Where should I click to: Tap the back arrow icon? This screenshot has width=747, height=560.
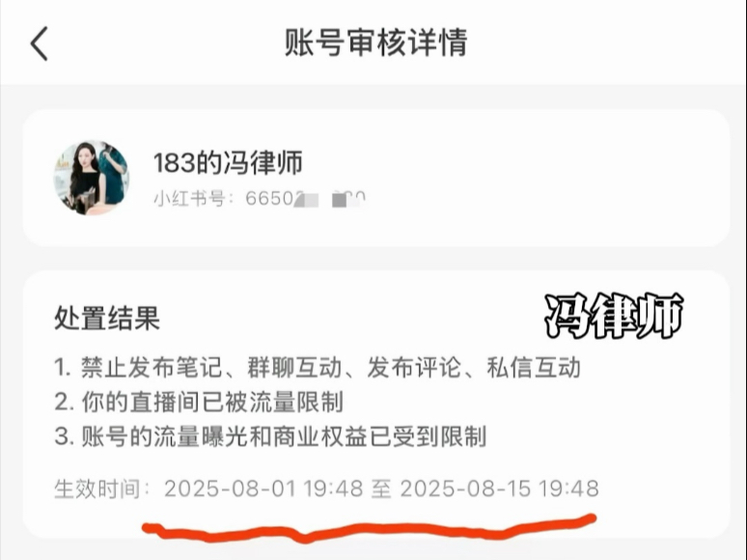pos(40,43)
